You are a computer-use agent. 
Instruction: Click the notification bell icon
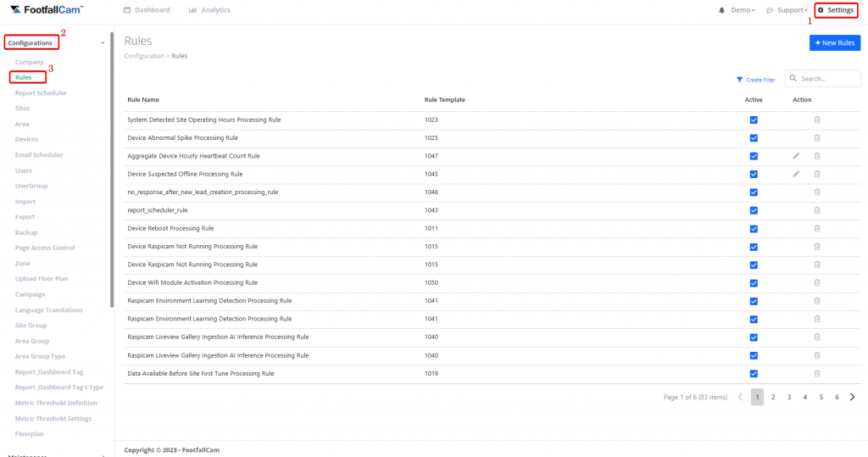coord(721,10)
